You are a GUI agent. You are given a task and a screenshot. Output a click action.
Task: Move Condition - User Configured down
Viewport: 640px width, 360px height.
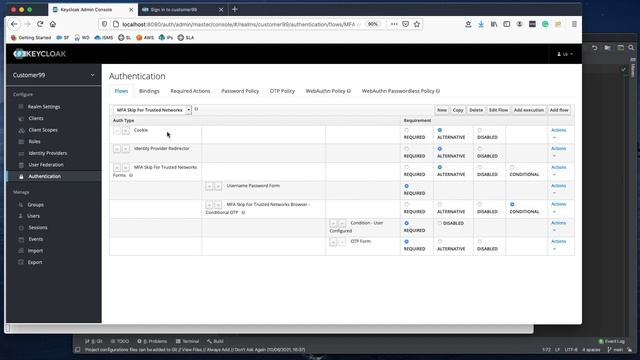(342, 223)
